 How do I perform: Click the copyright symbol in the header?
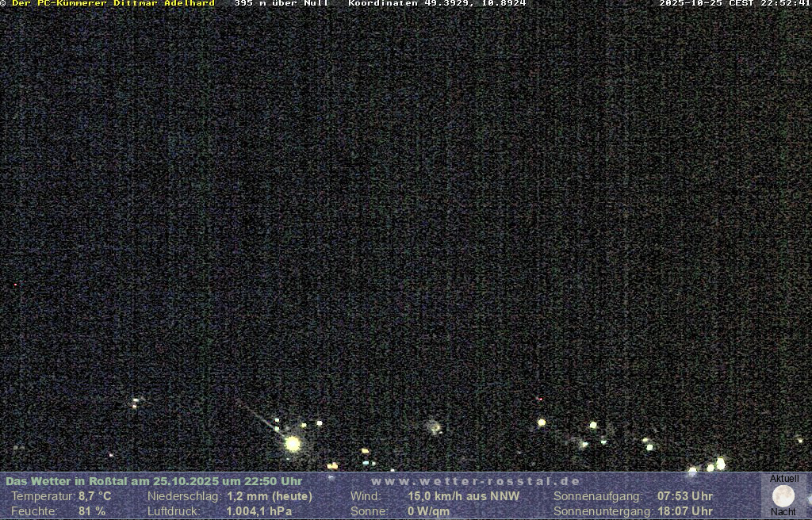click(x=4, y=3)
